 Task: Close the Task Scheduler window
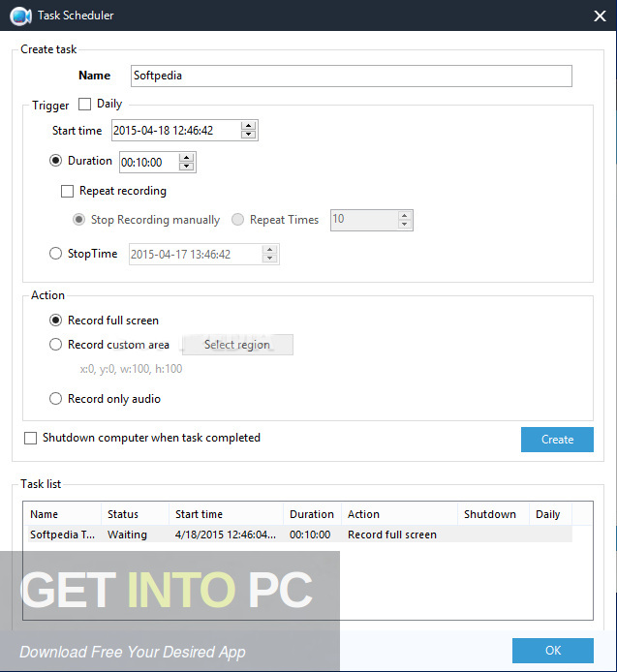point(600,15)
